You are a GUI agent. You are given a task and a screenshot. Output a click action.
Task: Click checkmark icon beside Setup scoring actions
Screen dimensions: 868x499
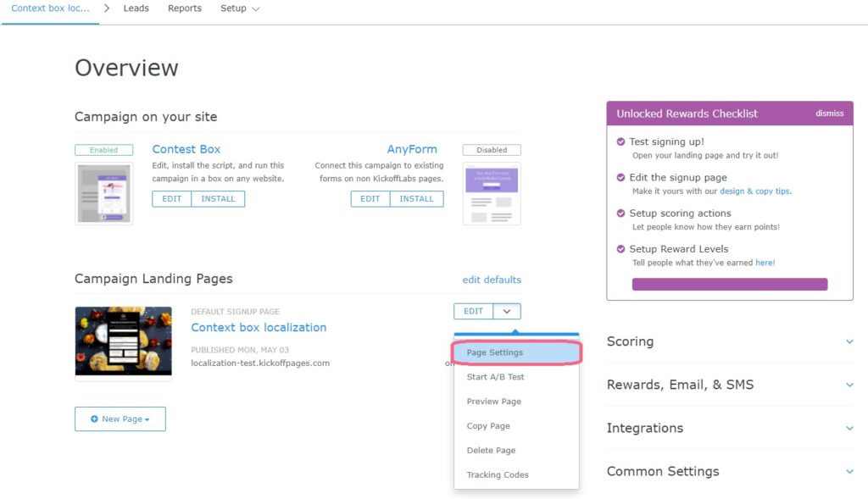[x=620, y=213]
